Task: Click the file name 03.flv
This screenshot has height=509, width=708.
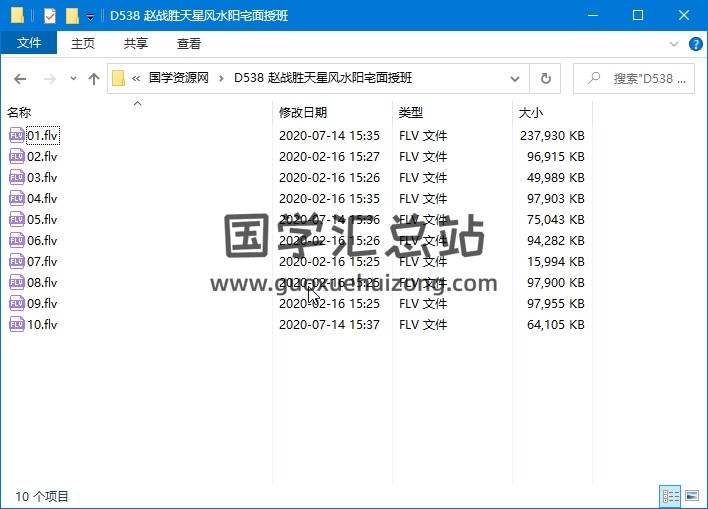Action: pos(42,177)
